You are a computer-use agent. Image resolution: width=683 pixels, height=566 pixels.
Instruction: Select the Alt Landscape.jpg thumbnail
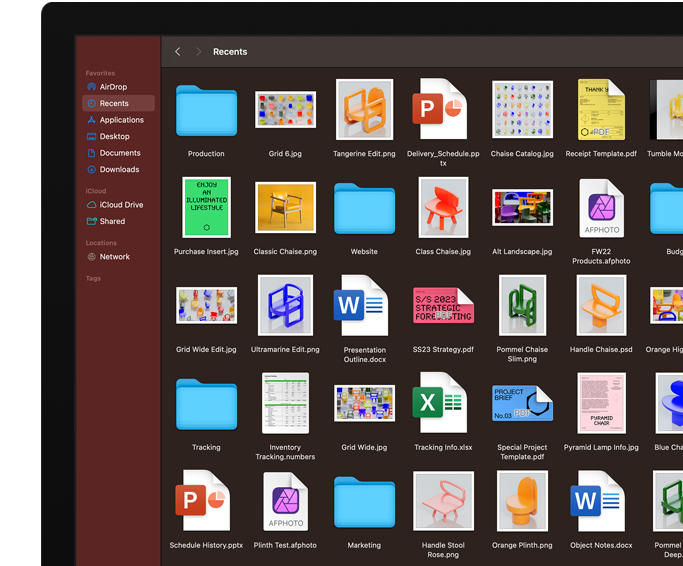522,207
